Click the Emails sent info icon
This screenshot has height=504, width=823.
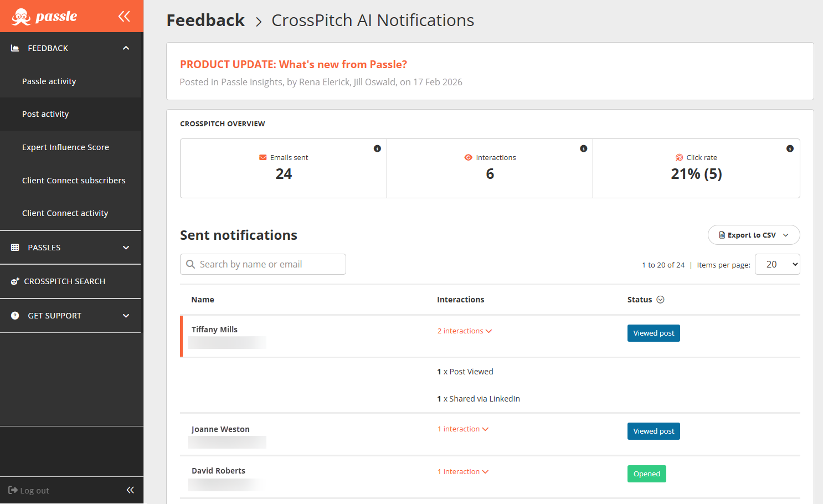pos(377,148)
